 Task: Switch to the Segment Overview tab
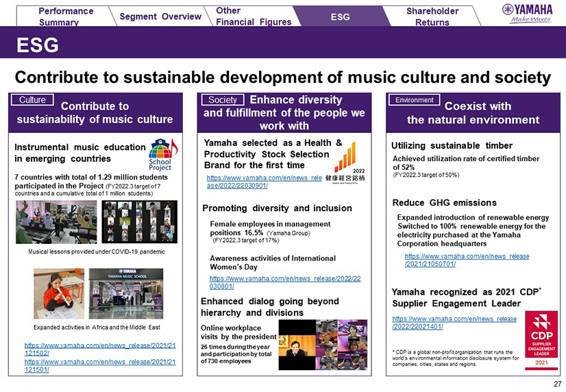click(160, 16)
